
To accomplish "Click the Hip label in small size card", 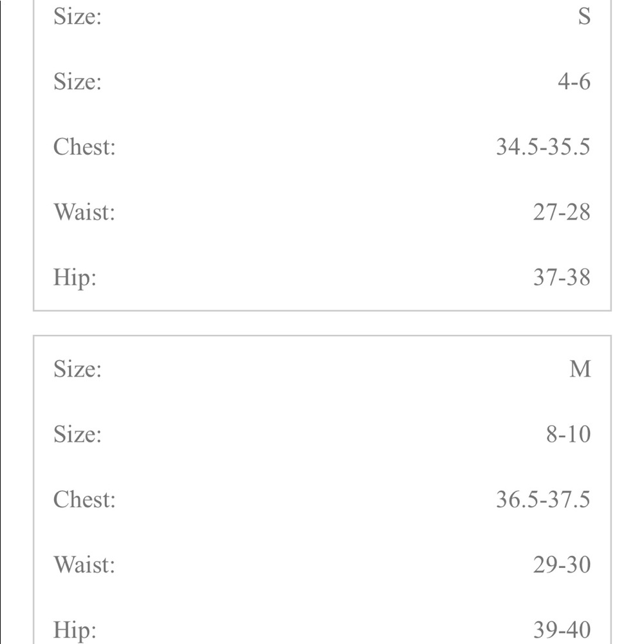I will tap(75, 278).
